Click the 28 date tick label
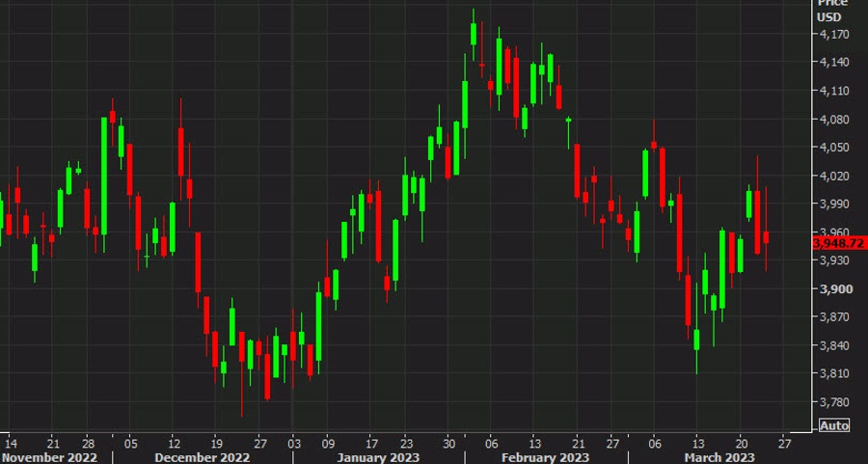Screen dimensions: 868x464 tap(88, 444)
